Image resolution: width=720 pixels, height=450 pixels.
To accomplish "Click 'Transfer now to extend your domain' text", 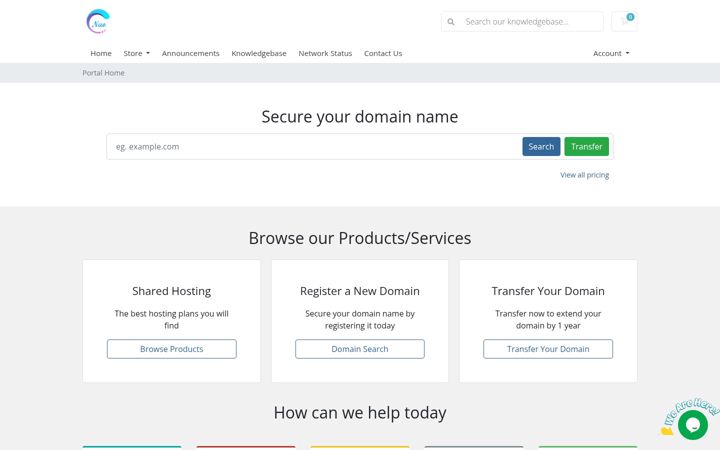I will pyautogui.click(x=548, y=320).
